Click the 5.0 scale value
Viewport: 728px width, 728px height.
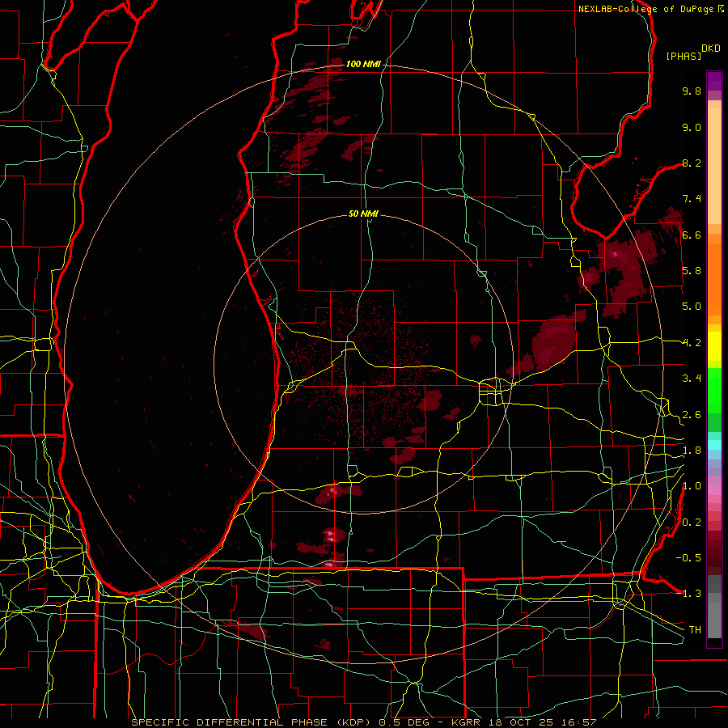(x=692, y=307)
